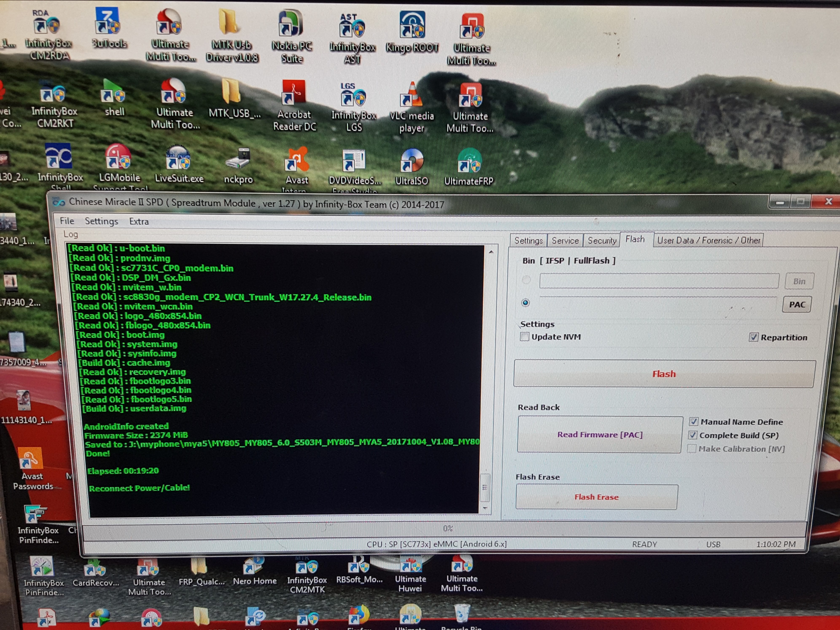The image size is (840, 630).
Task: Start flashing with the large Flash button
Action: (664, 374)
